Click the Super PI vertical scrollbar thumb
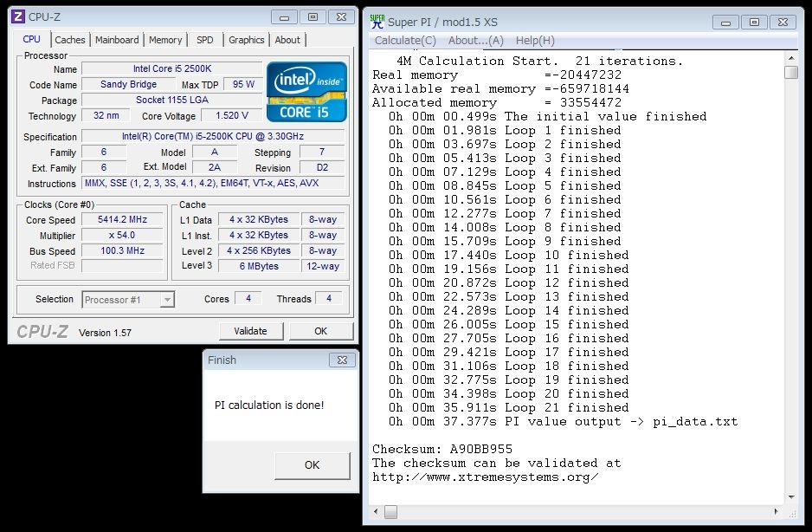 tap(791, 72)
